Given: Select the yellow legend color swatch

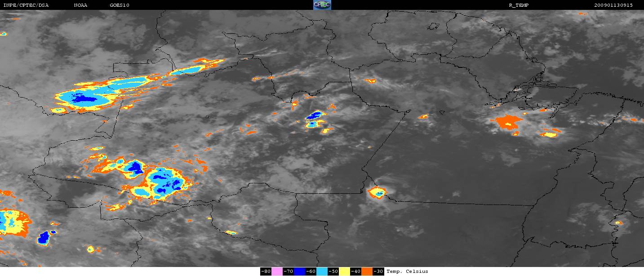Looking at the screenshot, I should click(x=344, y=272).
